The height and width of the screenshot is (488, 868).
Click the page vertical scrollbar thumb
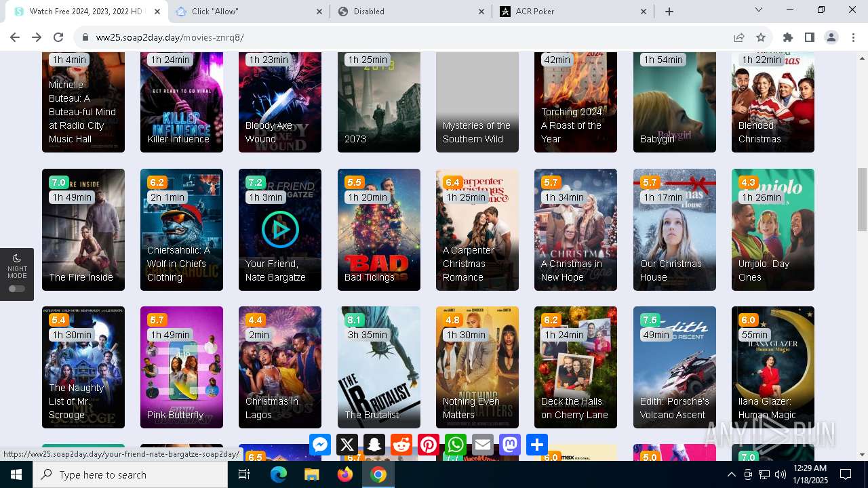point(863,199)
